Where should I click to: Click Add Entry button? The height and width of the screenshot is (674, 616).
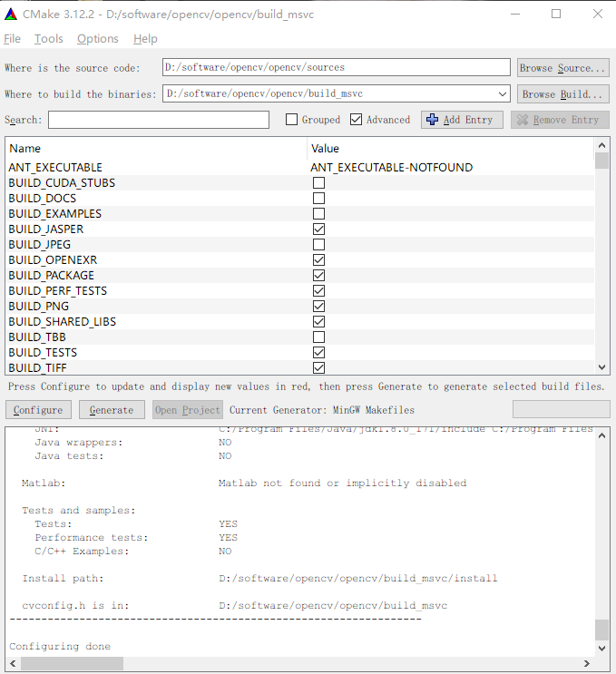tap(462, 120)
